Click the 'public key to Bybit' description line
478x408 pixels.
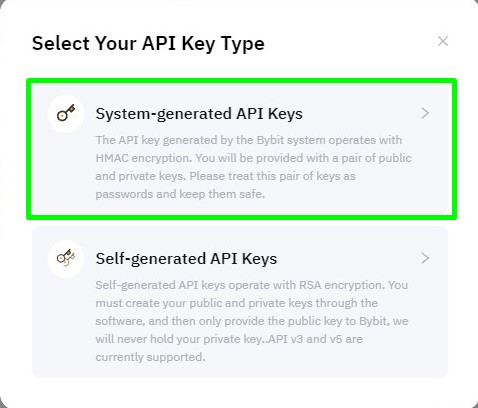[x=252, y=321]
